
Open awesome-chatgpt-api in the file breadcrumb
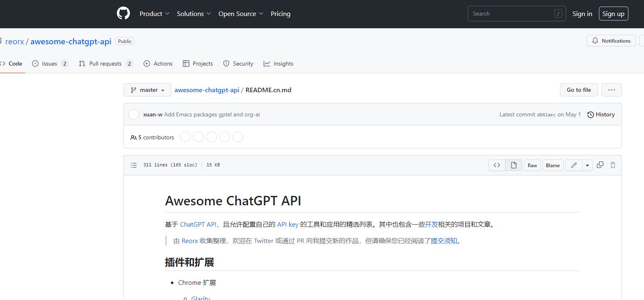point(207,90)
